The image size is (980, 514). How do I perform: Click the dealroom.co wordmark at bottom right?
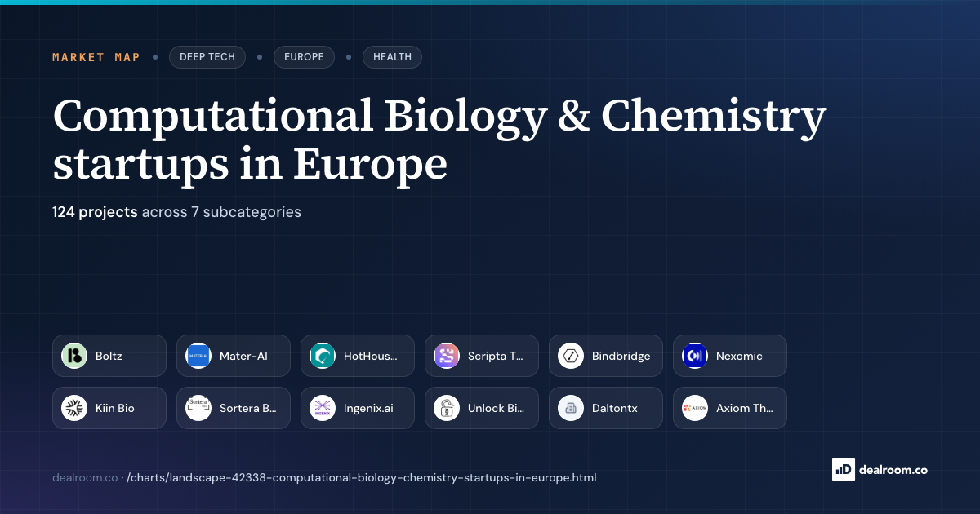click(x=893, y=469)
